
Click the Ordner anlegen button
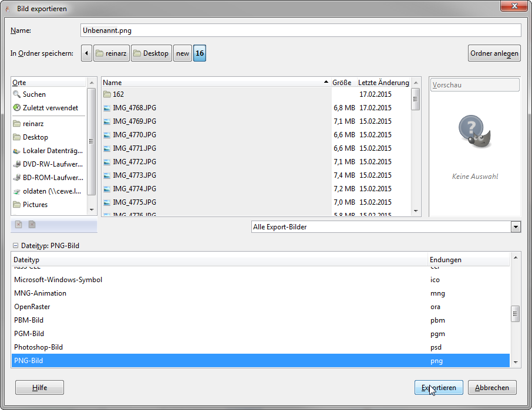click(x=494, y=53)
